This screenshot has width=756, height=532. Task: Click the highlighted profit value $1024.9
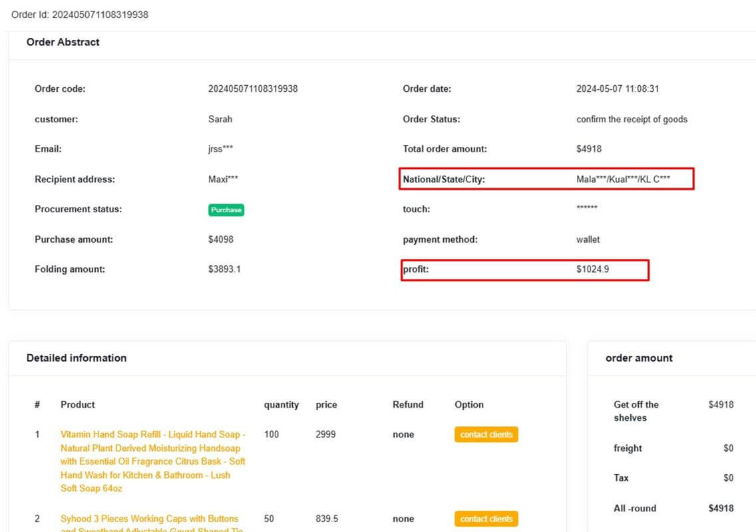click(594, 269)
